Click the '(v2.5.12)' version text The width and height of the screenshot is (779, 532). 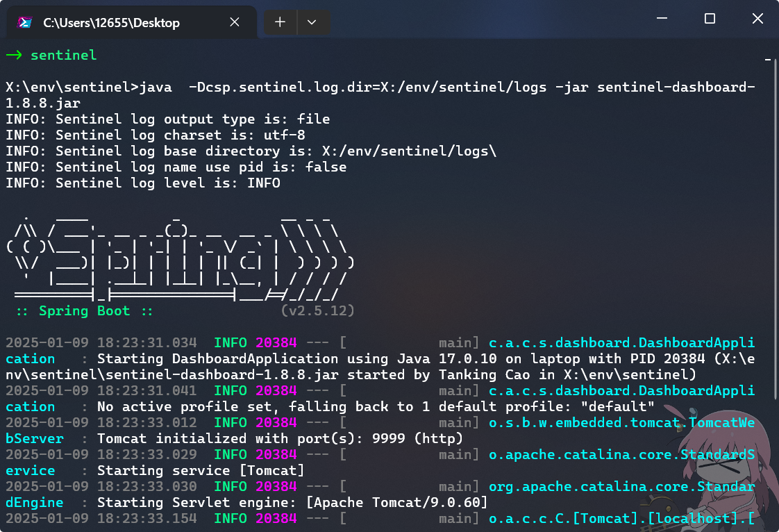pyautogui.click(x=318, y=311)
